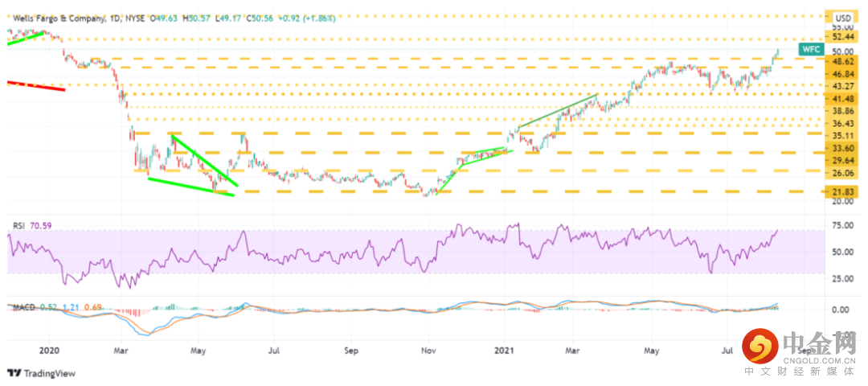Click the 55.00 price axis label
Viewport: 868px width, 386px height.
tap(842, 27)
